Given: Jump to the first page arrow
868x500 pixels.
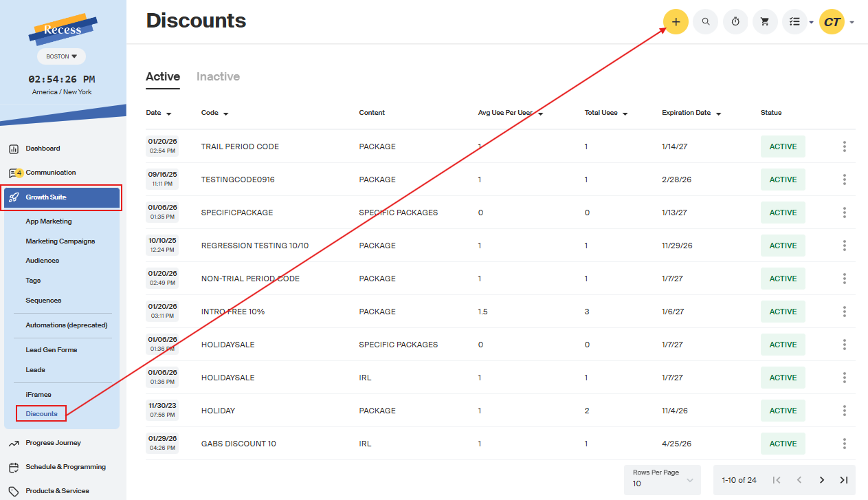Looking at the screenshot, I should coord(777,480).
